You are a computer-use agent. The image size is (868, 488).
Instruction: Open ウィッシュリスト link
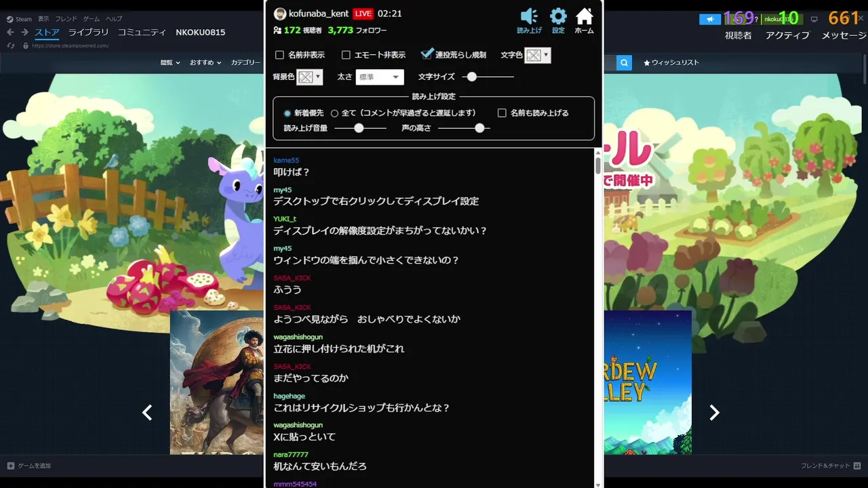(671, 62)
